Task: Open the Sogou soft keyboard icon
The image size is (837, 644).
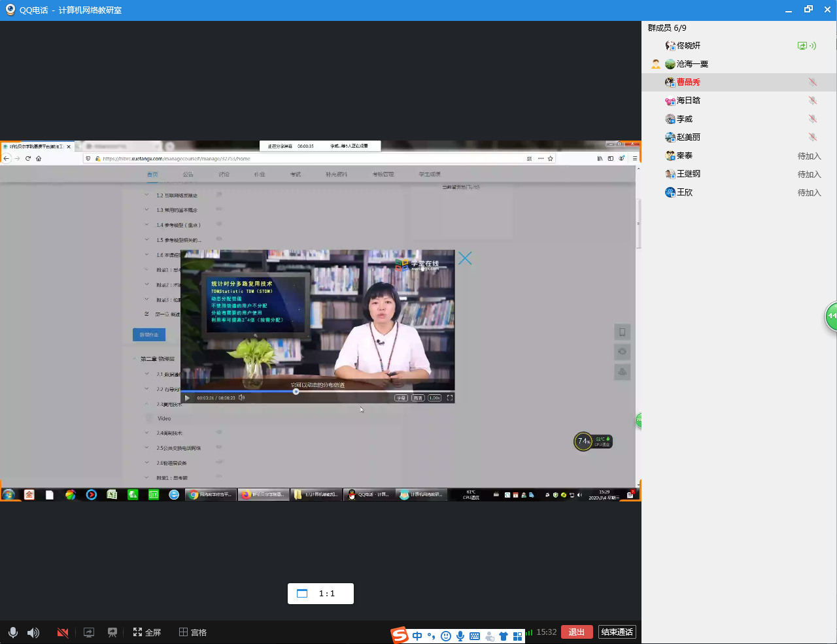Action: click(475, 636)
